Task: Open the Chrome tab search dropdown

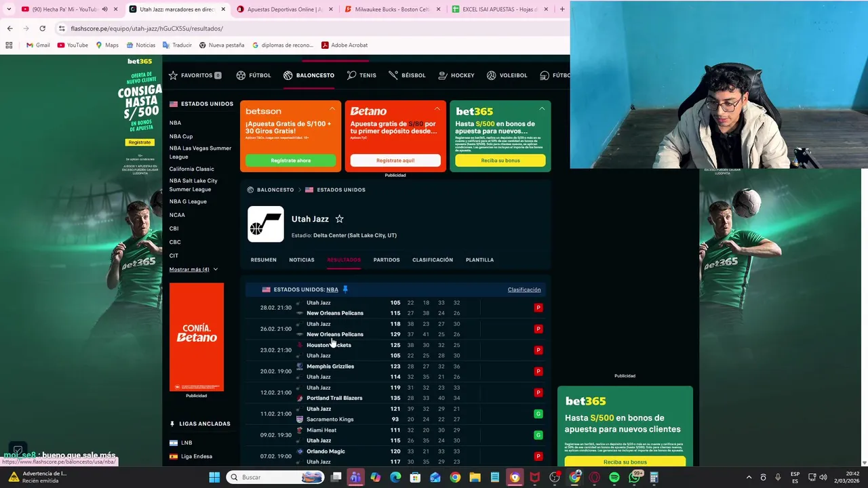Action: coord(9,9)
